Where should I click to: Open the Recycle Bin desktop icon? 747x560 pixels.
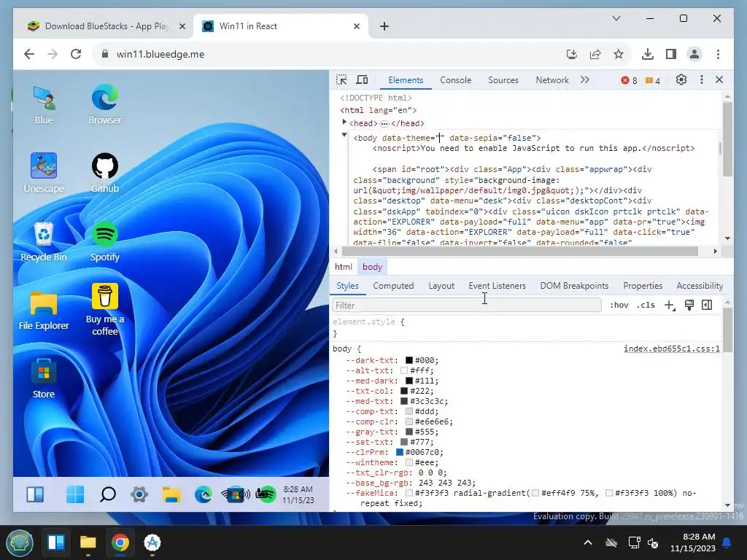[x=44, y=241]
